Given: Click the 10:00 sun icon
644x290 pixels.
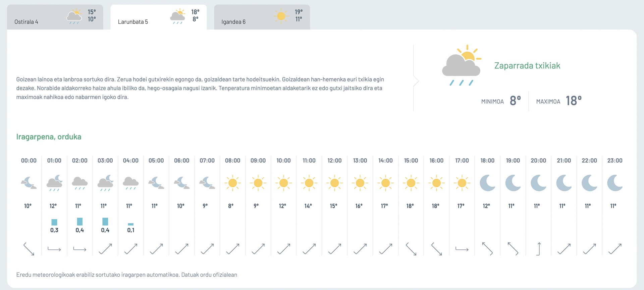Looking at the screenshot, I should (x=284, y=183).
